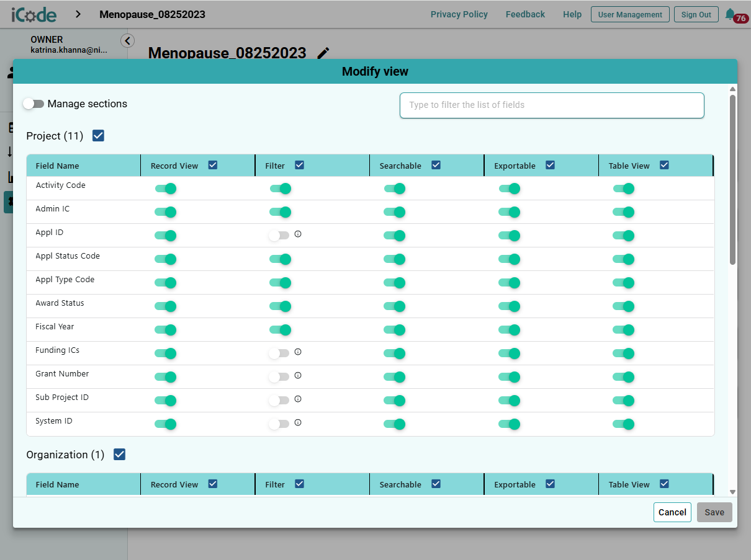Uncheck Project Filter header checkbox
The width and height of the screenshot is (751, 560).
[x=299, y=165]
